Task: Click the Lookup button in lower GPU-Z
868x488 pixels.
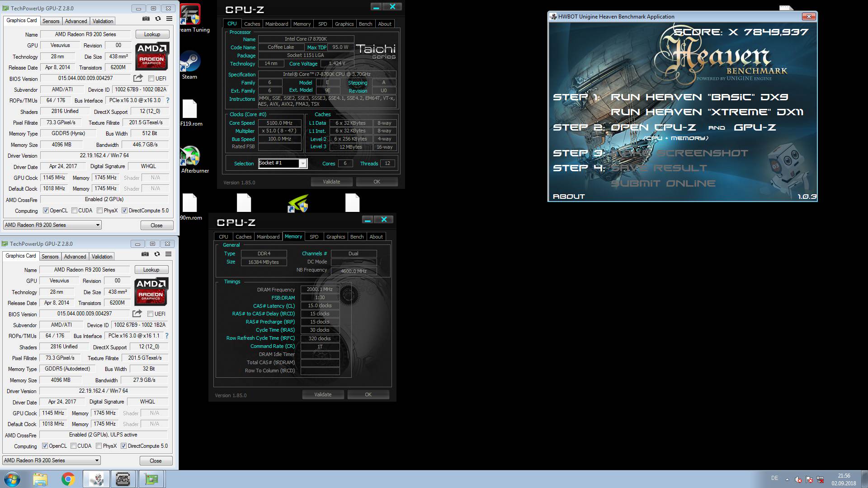Action: coord(151,270)
